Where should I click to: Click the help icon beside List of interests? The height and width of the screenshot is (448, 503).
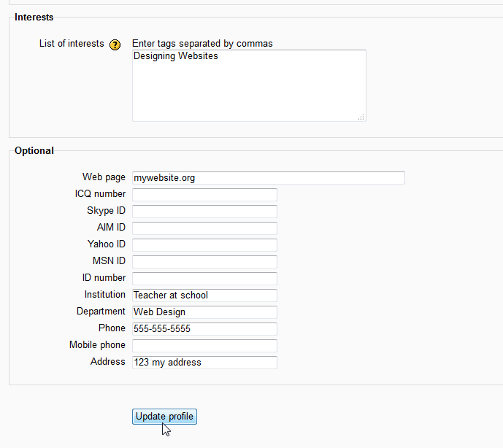[x=115, y=45]
